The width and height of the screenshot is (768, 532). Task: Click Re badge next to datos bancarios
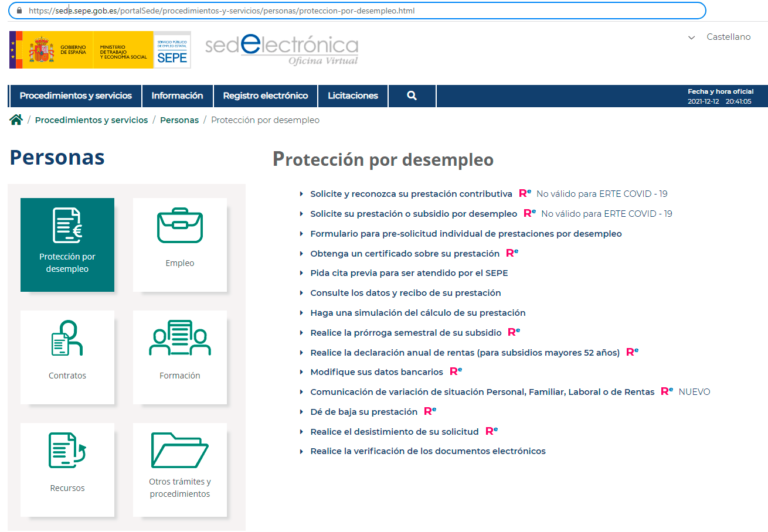click(456, 371)
